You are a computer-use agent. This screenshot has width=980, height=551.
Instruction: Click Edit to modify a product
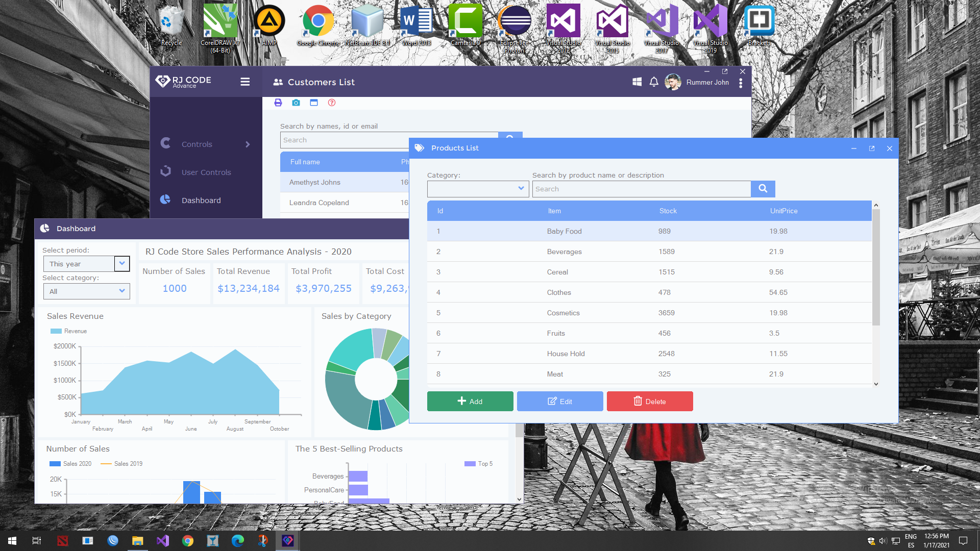[x=559, y=401]
